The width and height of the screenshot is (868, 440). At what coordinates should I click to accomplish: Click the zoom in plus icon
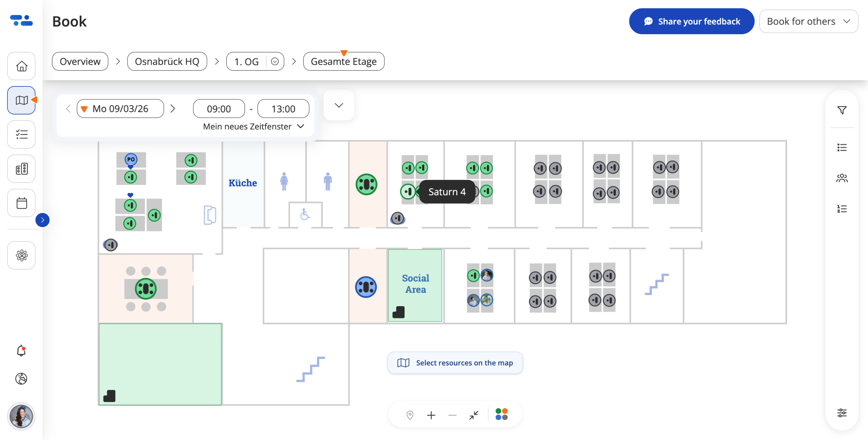431,415
